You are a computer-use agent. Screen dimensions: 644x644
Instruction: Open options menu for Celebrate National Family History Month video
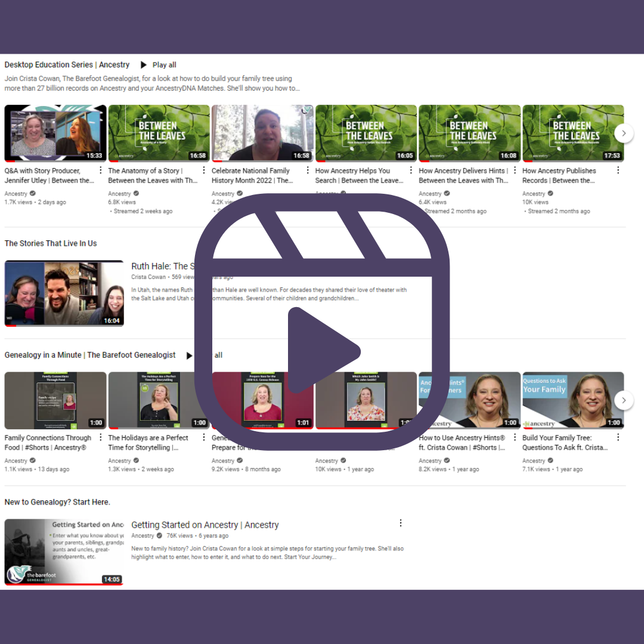click(x=308, y=170)
